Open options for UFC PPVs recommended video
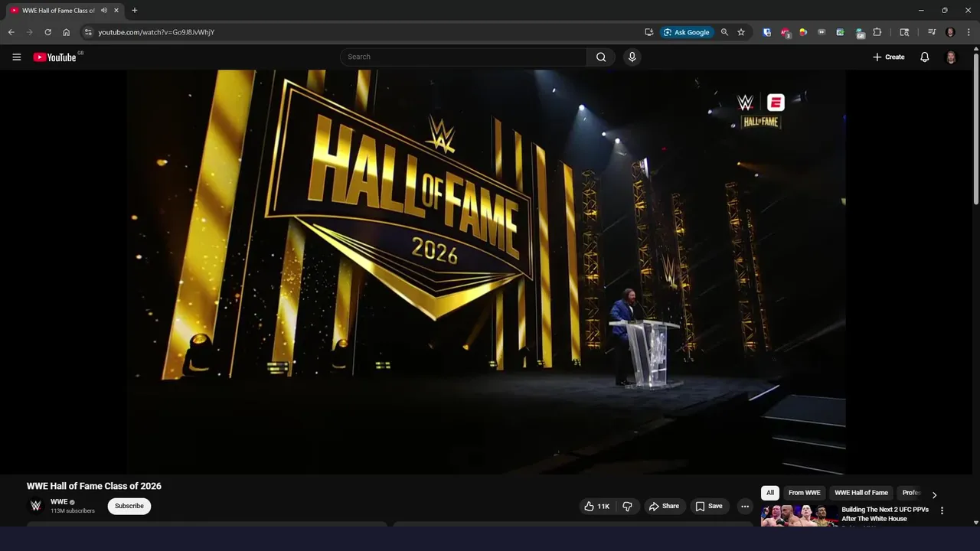980x551 pixels. point(942,510)
